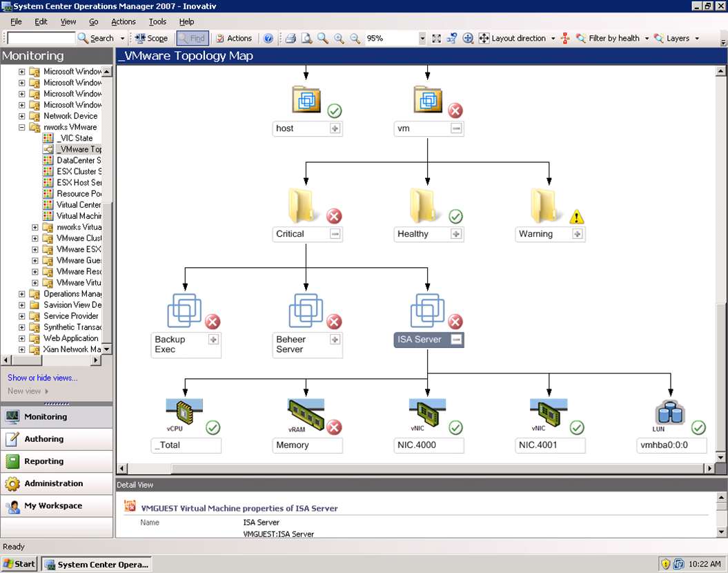728x573 pixels.
Task: Open the Edit menu
Action: 41,22
